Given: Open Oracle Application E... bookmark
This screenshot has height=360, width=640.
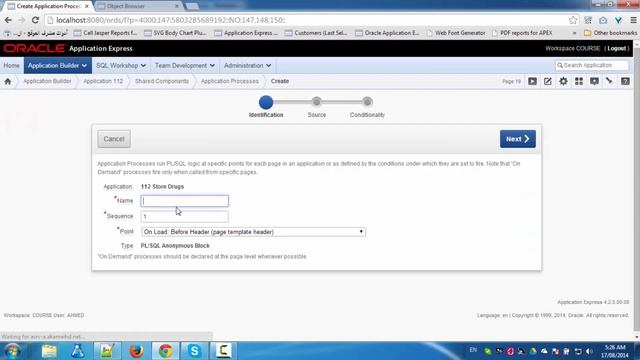Looking at the screenshot, I should click(x=387, y=33).
